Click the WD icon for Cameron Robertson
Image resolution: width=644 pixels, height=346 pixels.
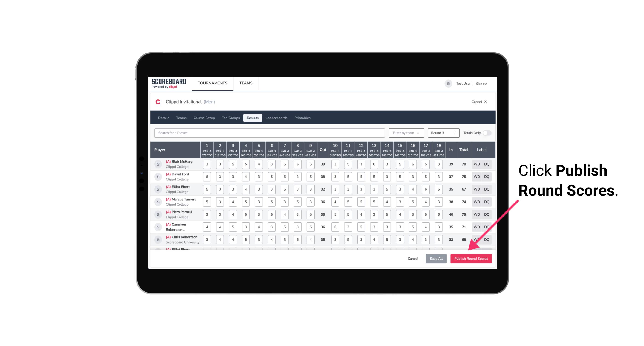coord(476,227)
